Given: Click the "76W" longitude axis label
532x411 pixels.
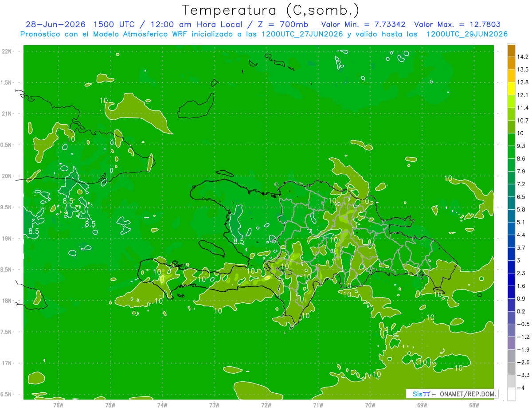Looking at the screenshot, I should (x=59, y=405).
